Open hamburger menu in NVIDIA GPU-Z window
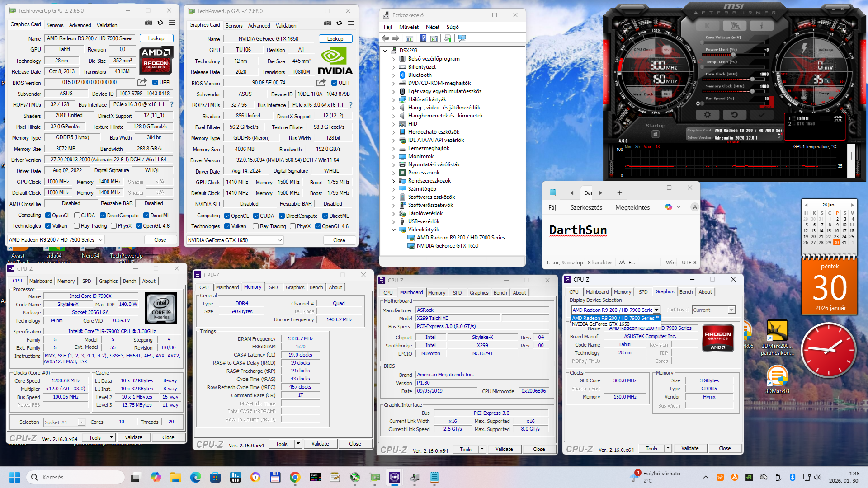868x488 pixels. click(x=351, y=23)
